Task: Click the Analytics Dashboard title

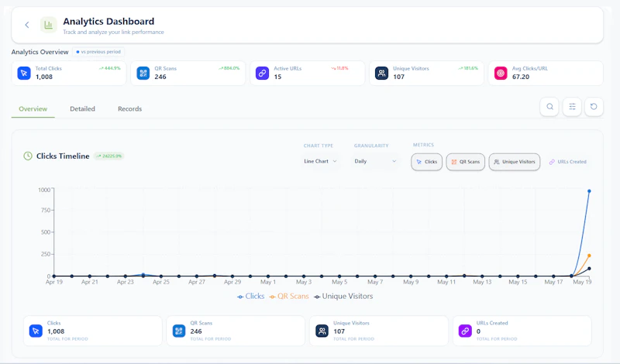Action: coord(108,22)
